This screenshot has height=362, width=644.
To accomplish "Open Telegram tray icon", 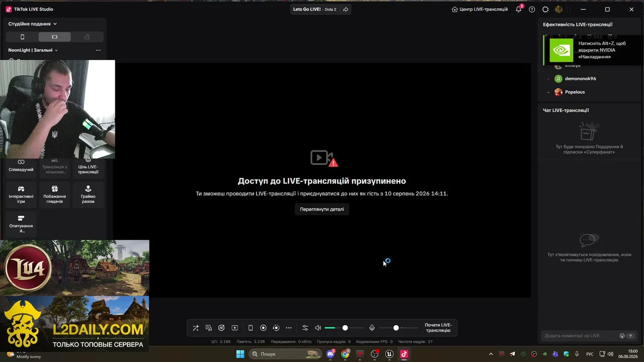I will (512, 354).
